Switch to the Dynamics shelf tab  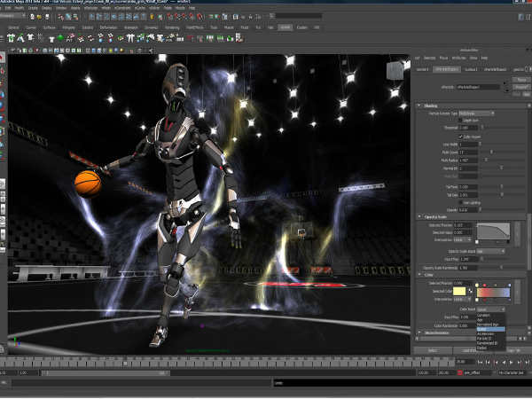(x=151, y=27)
